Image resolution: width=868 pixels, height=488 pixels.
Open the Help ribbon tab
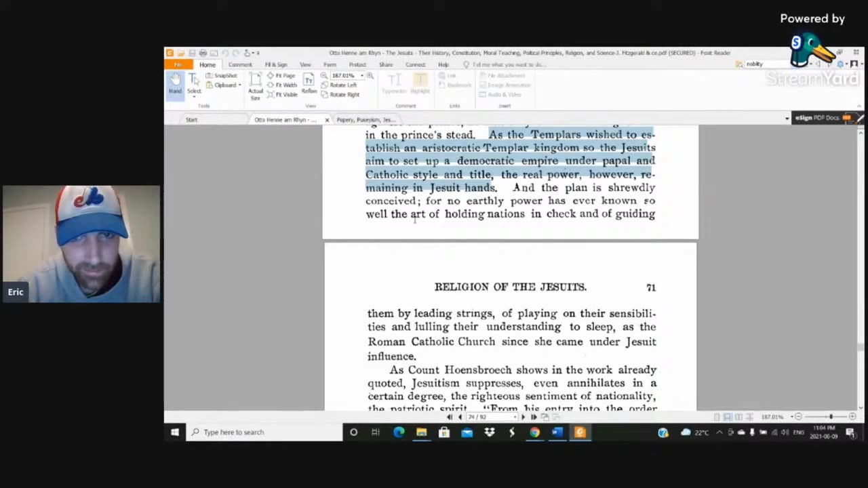pos(443,64)
